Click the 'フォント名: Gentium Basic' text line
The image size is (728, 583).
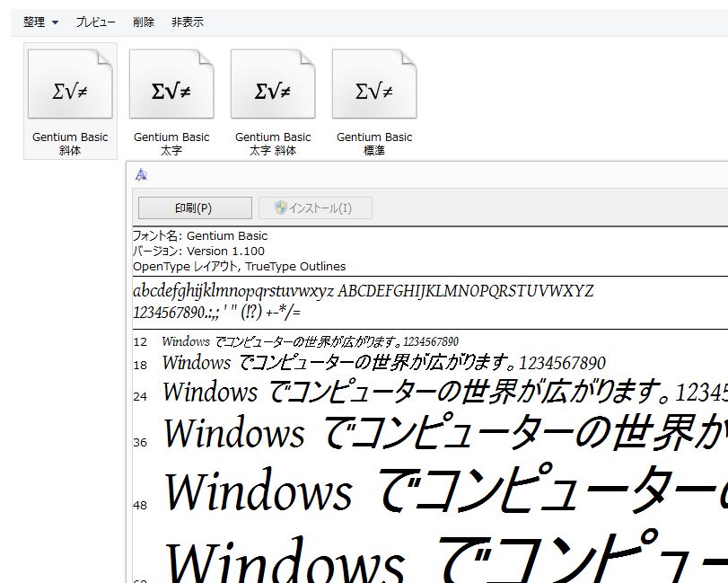pyautogui.click(x=200, y=235)
